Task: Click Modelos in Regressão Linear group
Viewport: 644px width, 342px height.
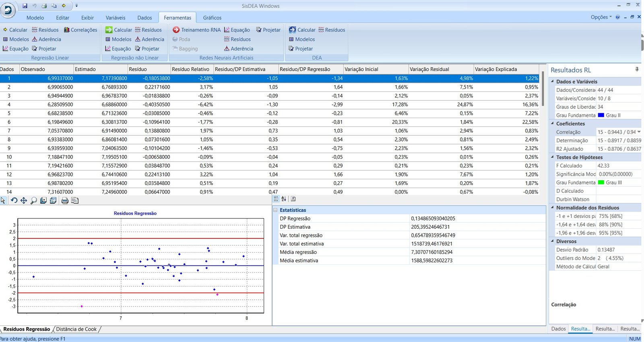Action: (16, 39)
